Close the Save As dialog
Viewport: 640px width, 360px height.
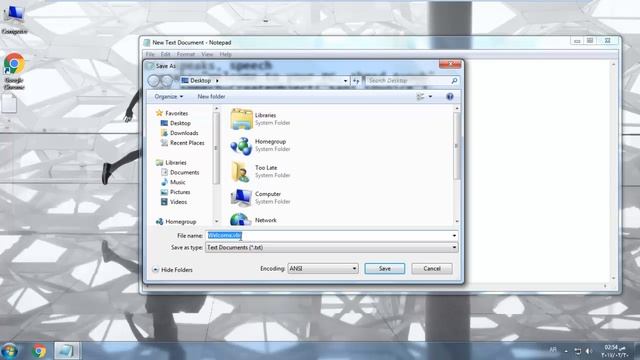point(450,64)
